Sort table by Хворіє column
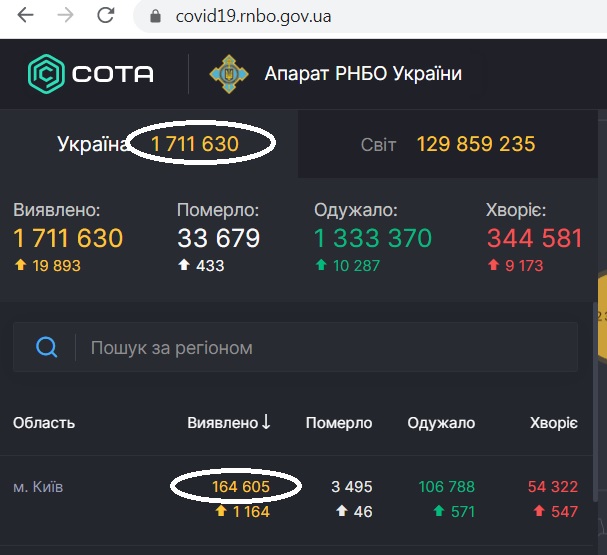 pos(554,423)
